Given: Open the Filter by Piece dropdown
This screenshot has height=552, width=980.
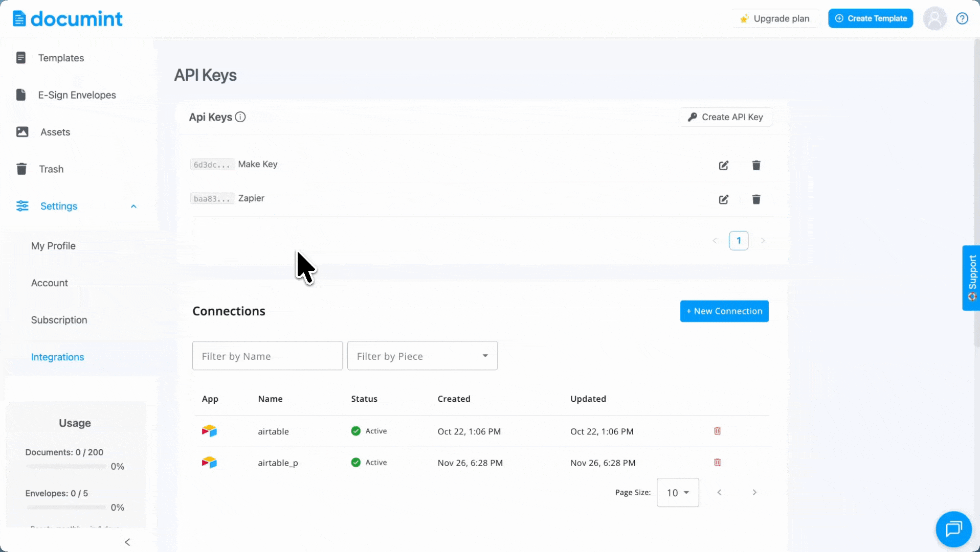Looking at the screenshot, I should [422, 356].
